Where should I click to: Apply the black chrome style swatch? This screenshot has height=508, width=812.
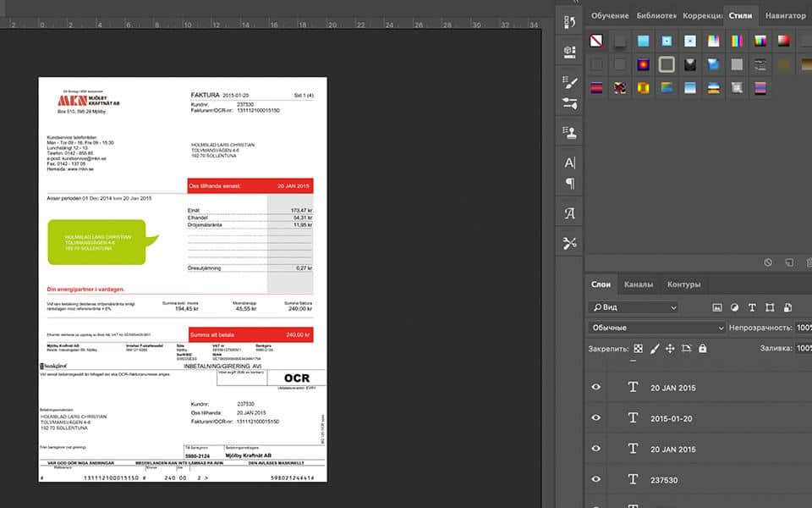(x=690, y=65)
